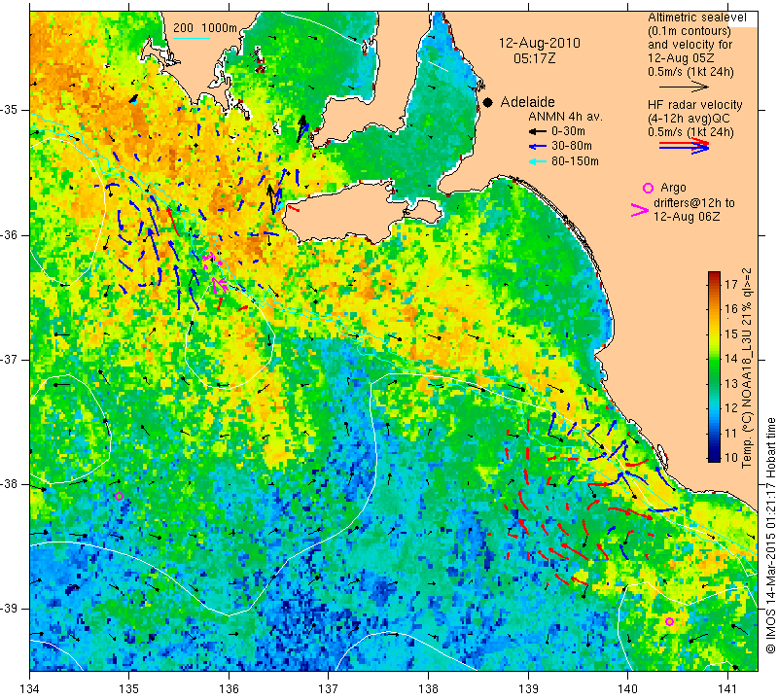
Task: Click the magenta drifter arrowhead legend symbol
Action: coord(640,210)
